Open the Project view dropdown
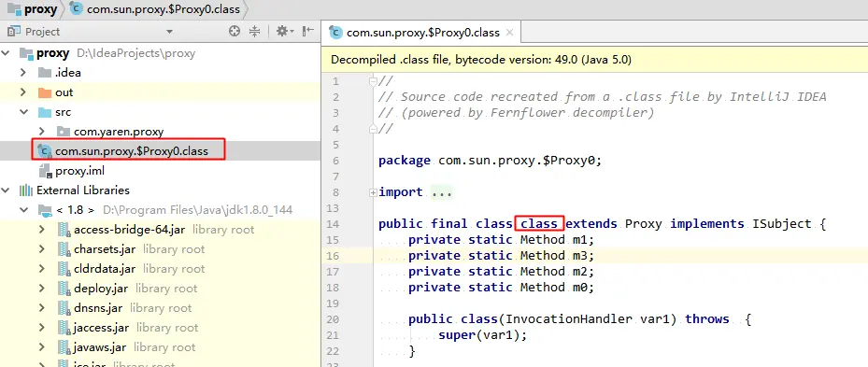This screenshot has width=868, height=367. [169, 32]
